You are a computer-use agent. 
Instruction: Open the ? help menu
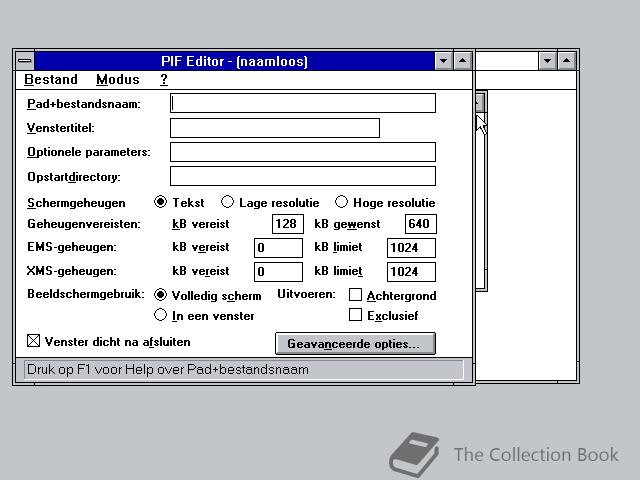tap(164, 80)
